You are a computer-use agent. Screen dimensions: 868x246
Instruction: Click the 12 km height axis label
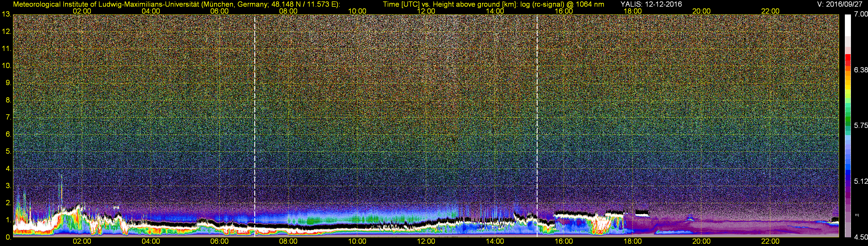6,31
